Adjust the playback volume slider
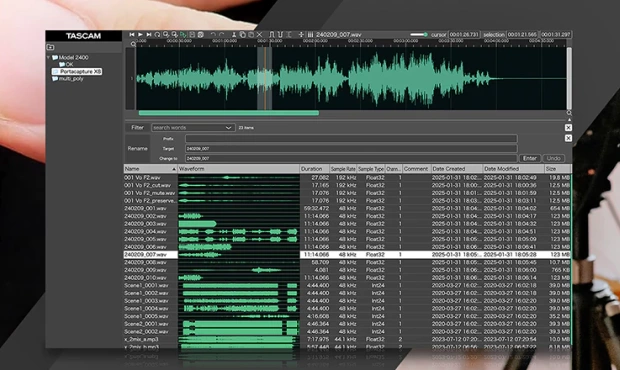This screenshot has height=370, width=620. [419, 35]
